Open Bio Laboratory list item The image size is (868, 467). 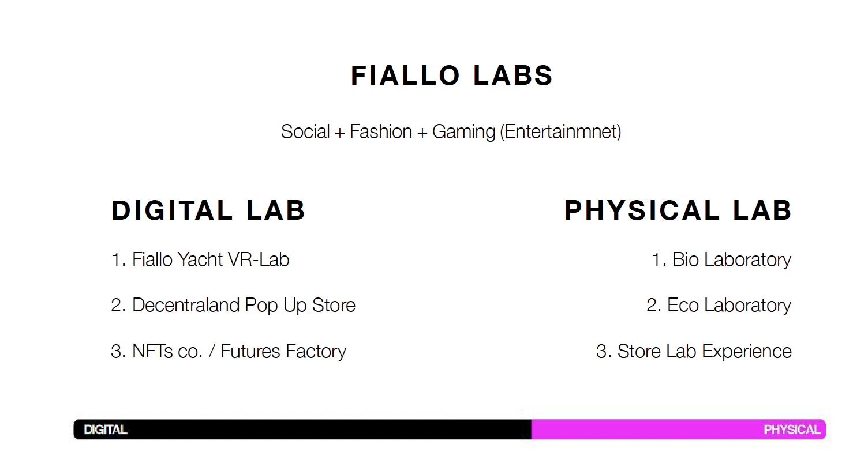click(x=721, y=259)
